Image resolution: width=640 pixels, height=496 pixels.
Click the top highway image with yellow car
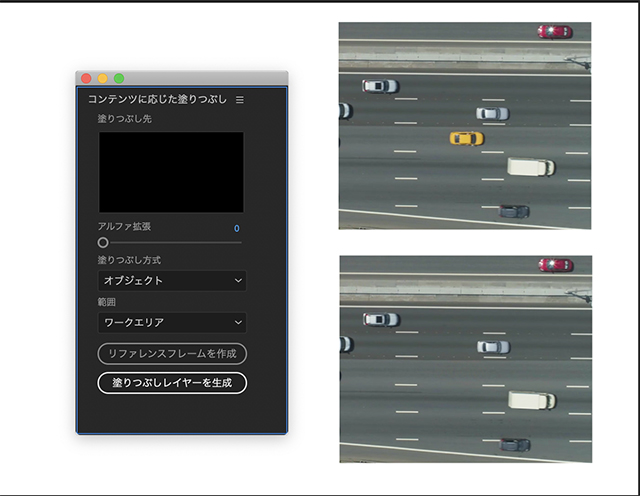pos(465,126)
